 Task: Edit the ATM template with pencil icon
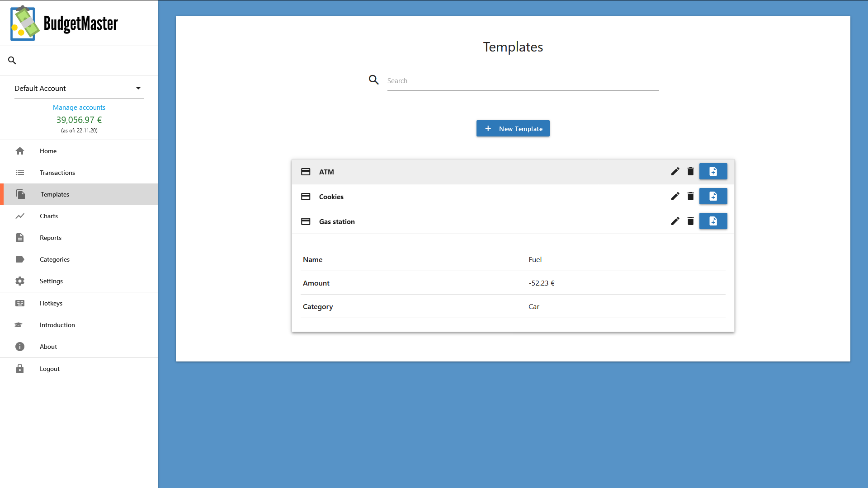coord(675,171)
